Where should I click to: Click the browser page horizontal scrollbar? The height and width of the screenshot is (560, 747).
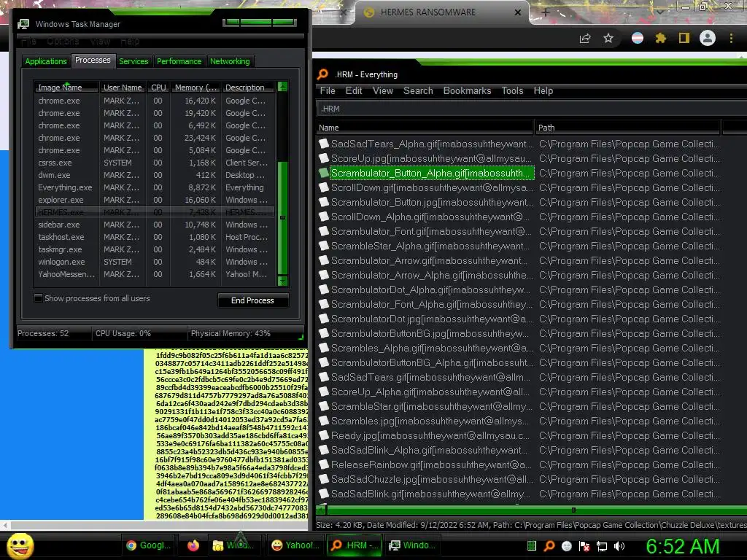pyautogui.click(x=158, y=526)
